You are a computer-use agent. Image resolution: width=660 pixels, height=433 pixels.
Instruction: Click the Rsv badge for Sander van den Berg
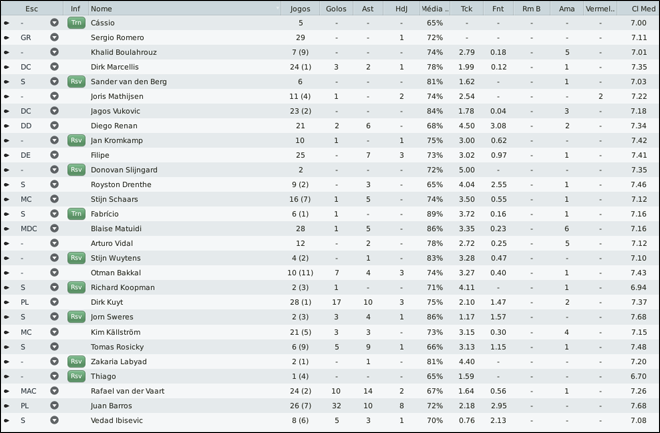click(x=75, y=81)
